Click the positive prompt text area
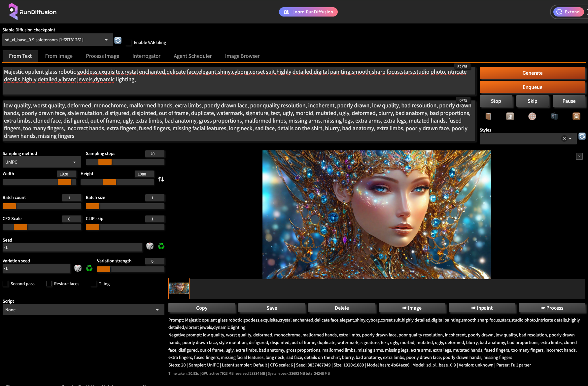 [239, 80]
